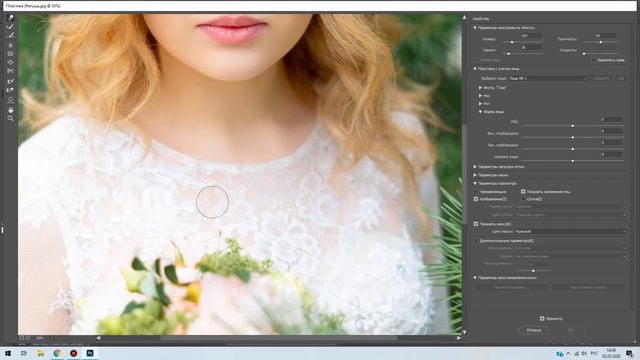Collapse the brush reconstruct options section
This screenshot has width=640, height=360.
(475, 278)
